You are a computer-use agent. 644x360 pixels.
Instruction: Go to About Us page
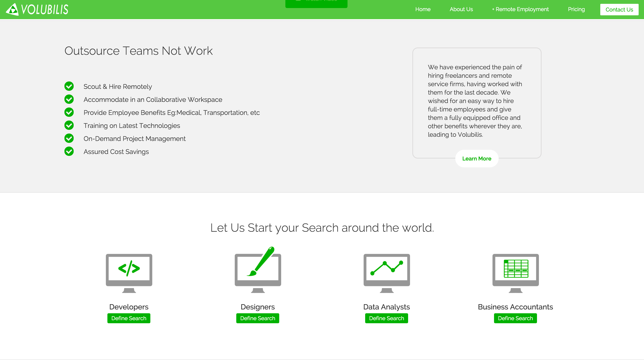click(461, 9)
